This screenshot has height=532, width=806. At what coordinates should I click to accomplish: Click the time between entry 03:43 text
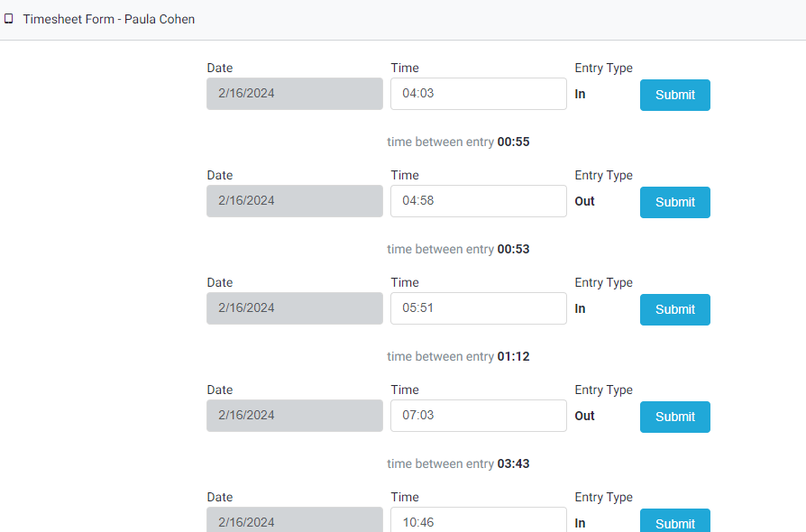458,463
